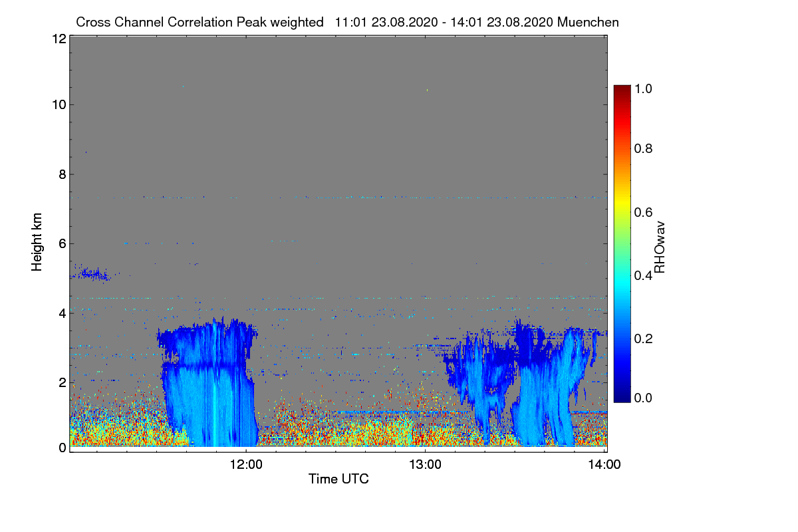Click the RHOwav color scale bar
798x532 pixels.
click(621, 243)
